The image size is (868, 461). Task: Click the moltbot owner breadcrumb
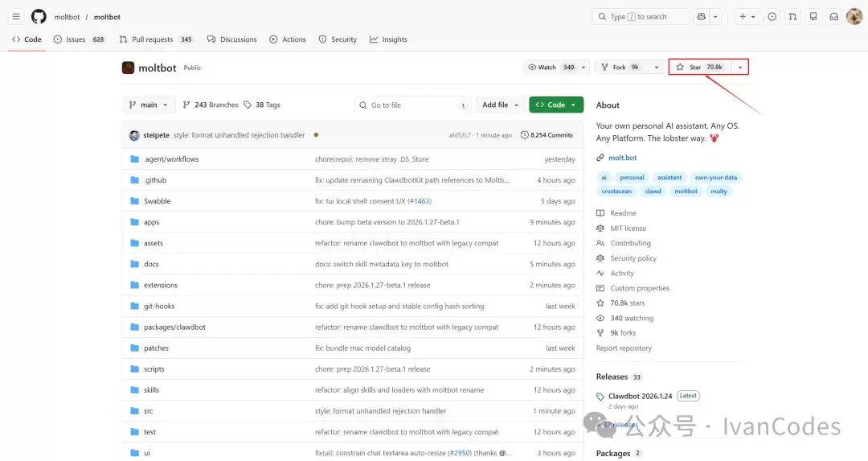click(67, 17)
